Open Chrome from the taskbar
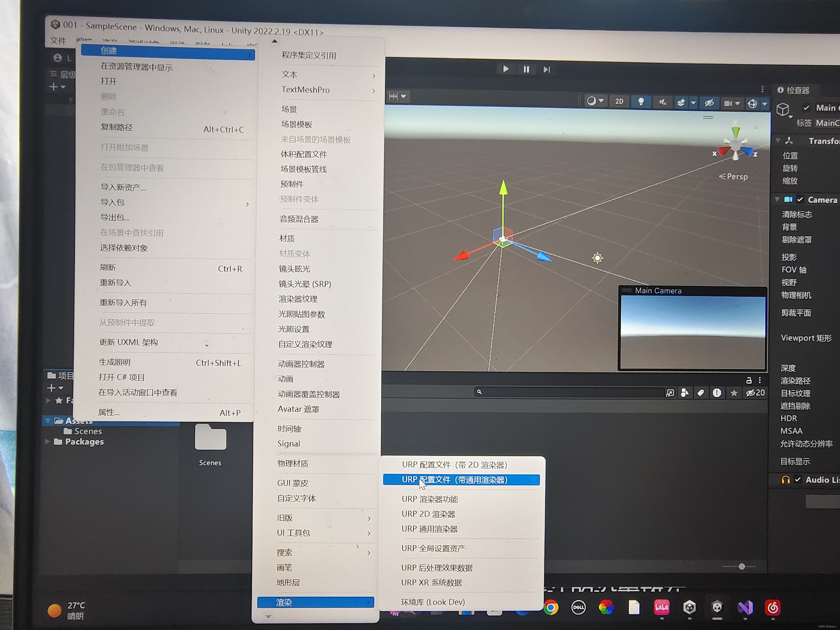 [x=551, y=608]
